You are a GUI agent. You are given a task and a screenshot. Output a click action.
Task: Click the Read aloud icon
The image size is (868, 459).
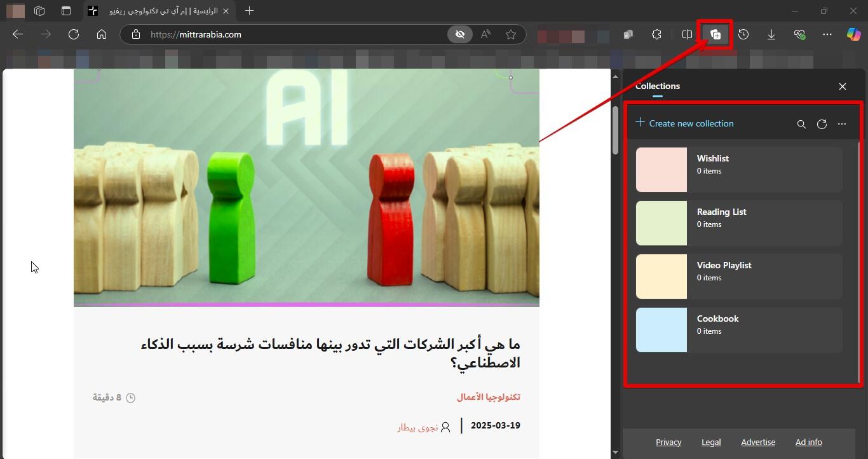[486, 34]
